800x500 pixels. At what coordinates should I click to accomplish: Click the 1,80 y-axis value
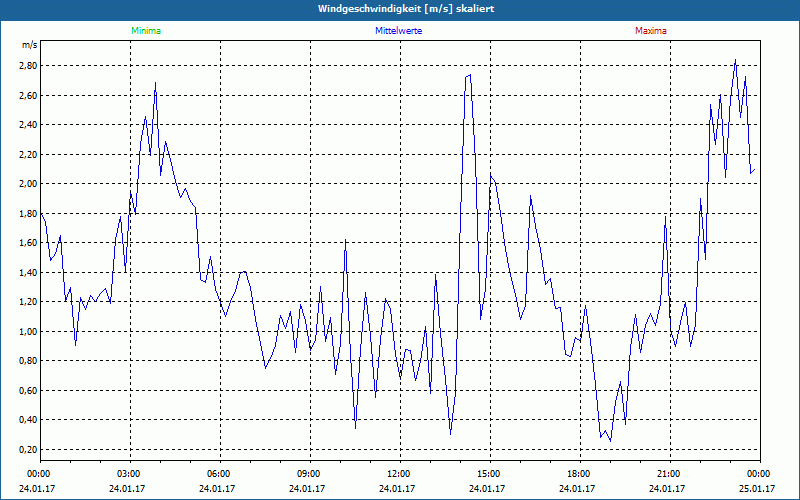(29, 213)
